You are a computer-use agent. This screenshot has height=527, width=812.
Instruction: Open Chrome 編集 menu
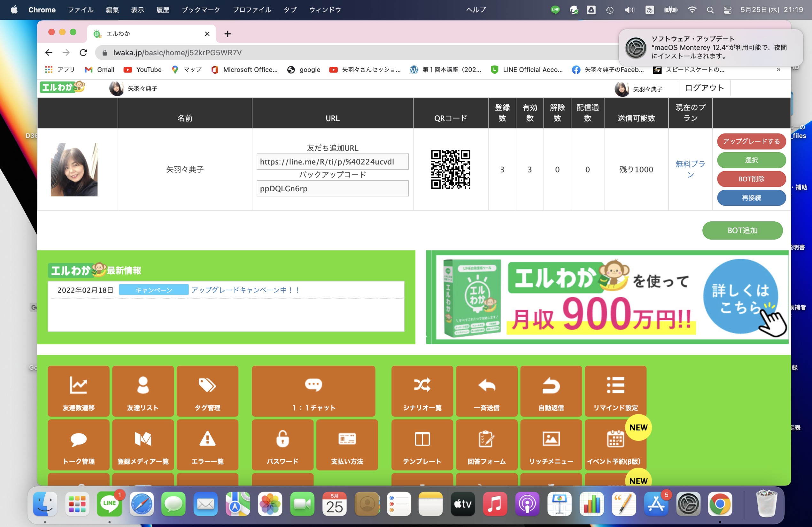[x=112, y=10]
